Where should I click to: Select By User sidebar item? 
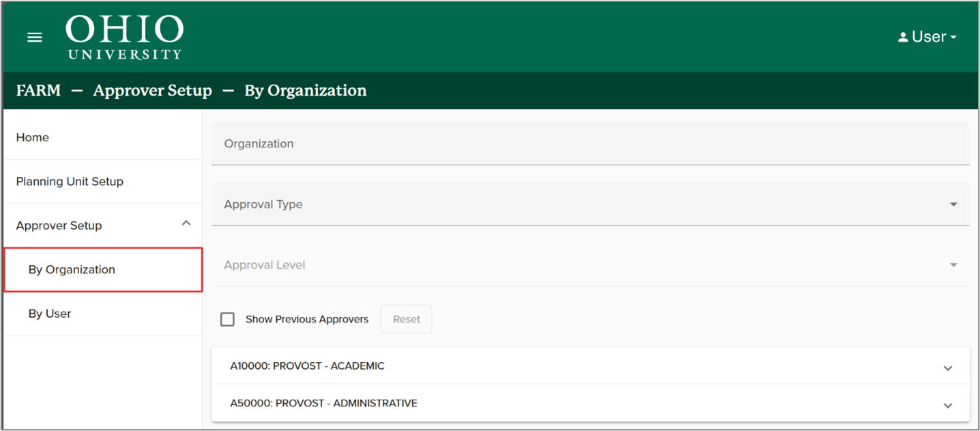click(x=50, y=314)
